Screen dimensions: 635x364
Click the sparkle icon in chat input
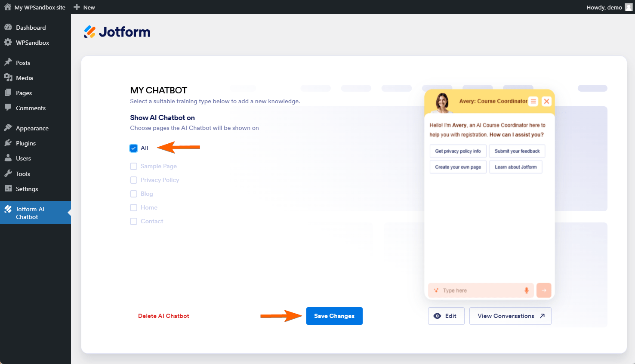[436, 290]
